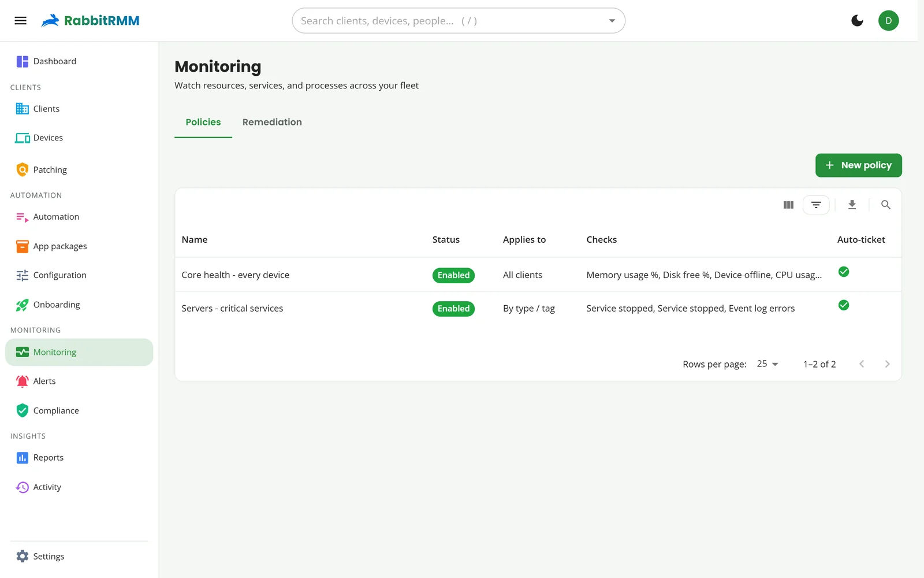Open Servers - critical services policy
924x578 pixels.
(x=232, y=308)
